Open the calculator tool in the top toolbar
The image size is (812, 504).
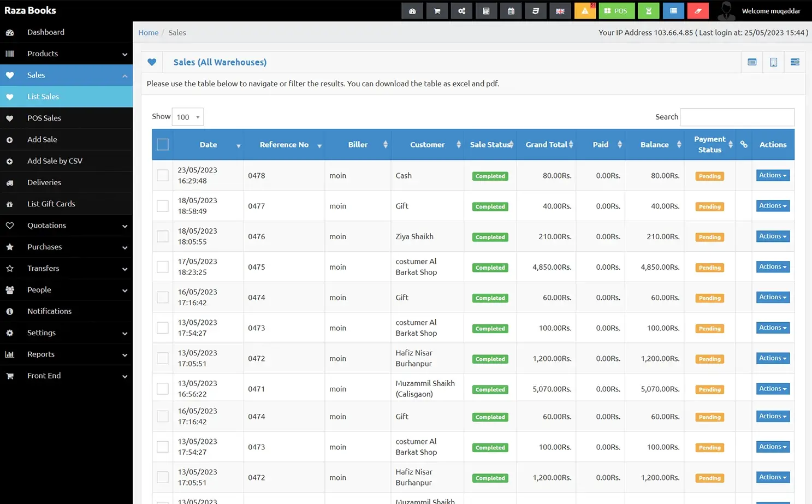coord(487,10)
